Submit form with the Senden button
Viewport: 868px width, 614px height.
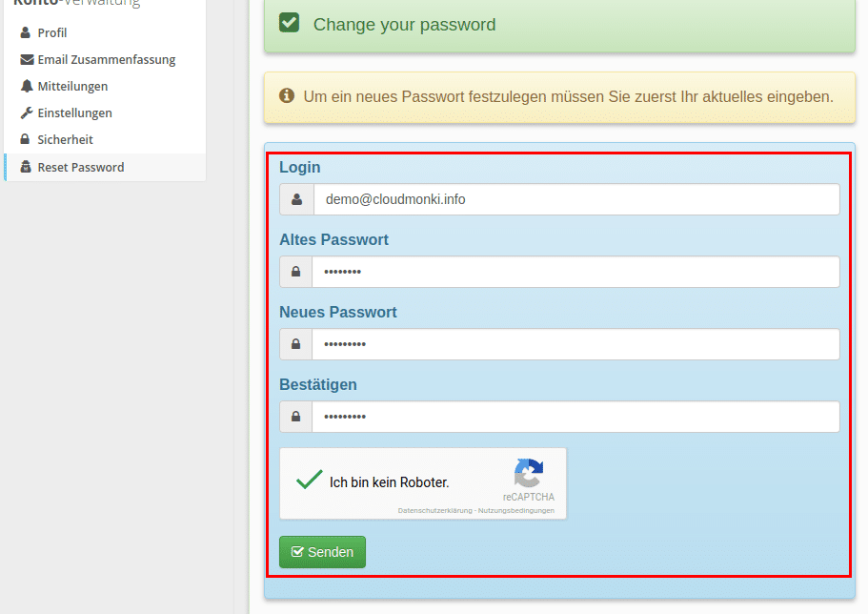pos(322,552)
